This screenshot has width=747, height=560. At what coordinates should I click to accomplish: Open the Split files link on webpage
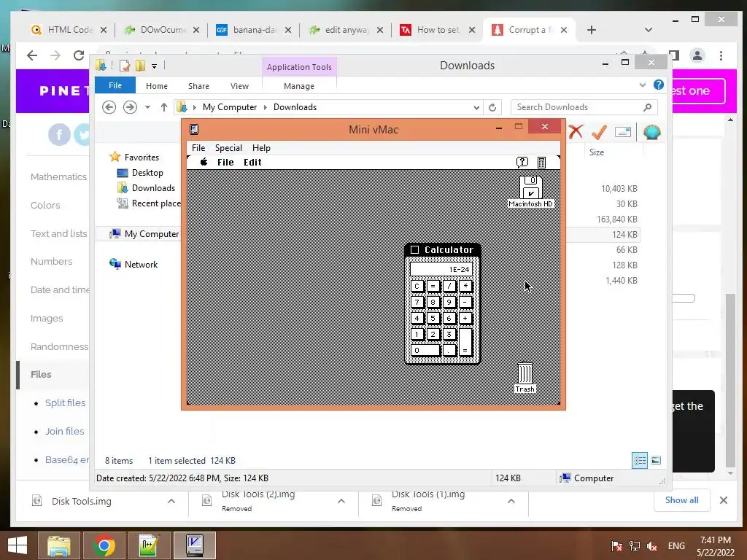click(x=65, y=402)
